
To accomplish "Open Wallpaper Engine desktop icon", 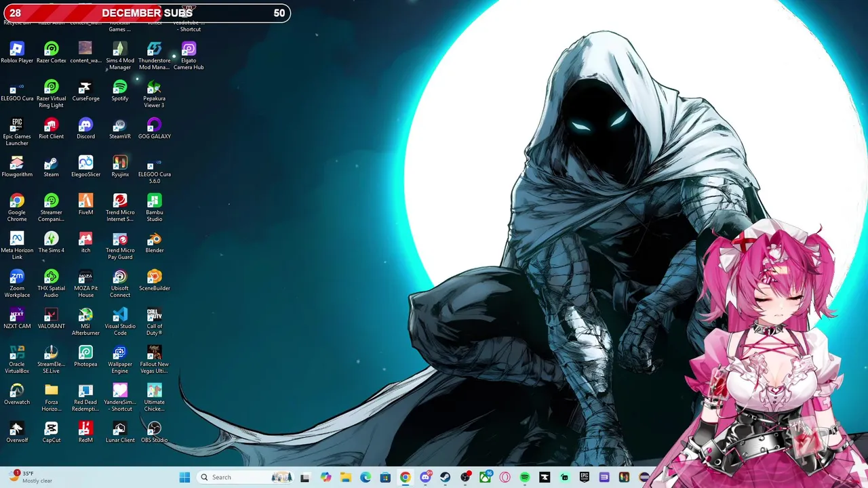I will pos(120,360).
